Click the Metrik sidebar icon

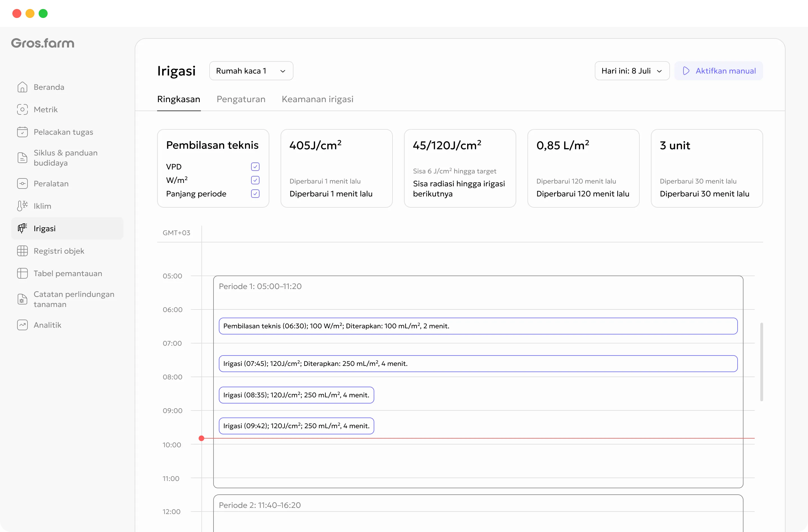pyautogui.click(x=22, y=109)
